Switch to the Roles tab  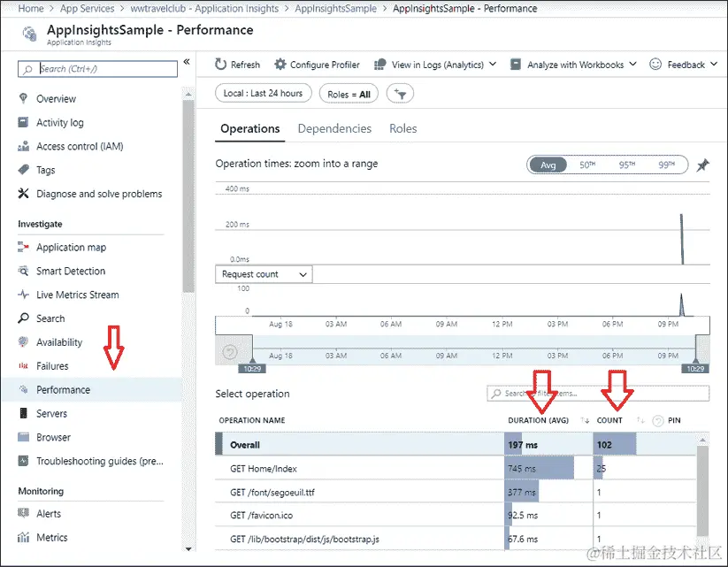click(403, 128)
